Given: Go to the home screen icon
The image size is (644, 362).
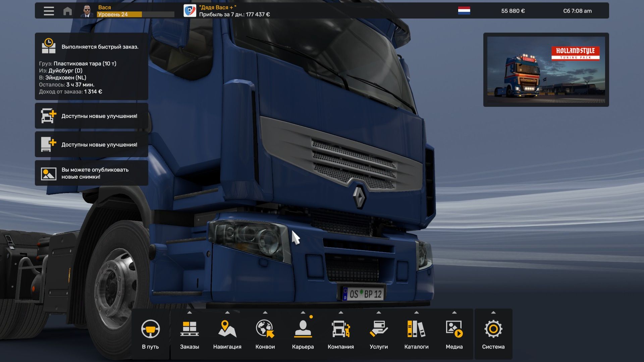Looking at the screenshot, I should click(67, 11).
